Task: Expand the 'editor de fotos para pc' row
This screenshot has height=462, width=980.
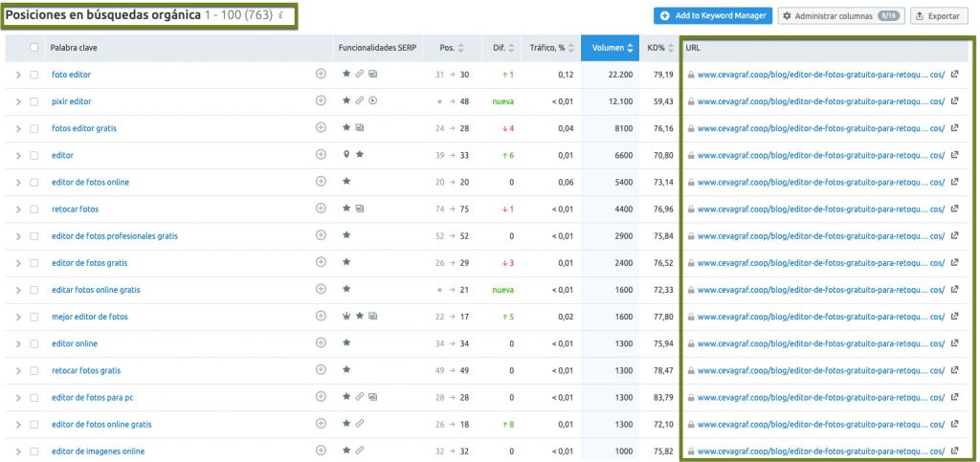Action: (18, 397)
